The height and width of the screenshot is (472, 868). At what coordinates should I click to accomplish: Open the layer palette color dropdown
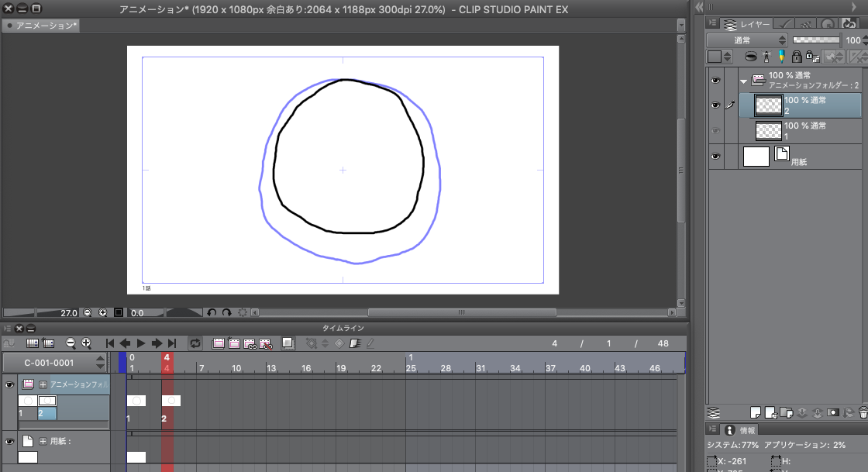pyautogui.click(x=720, y=57)
